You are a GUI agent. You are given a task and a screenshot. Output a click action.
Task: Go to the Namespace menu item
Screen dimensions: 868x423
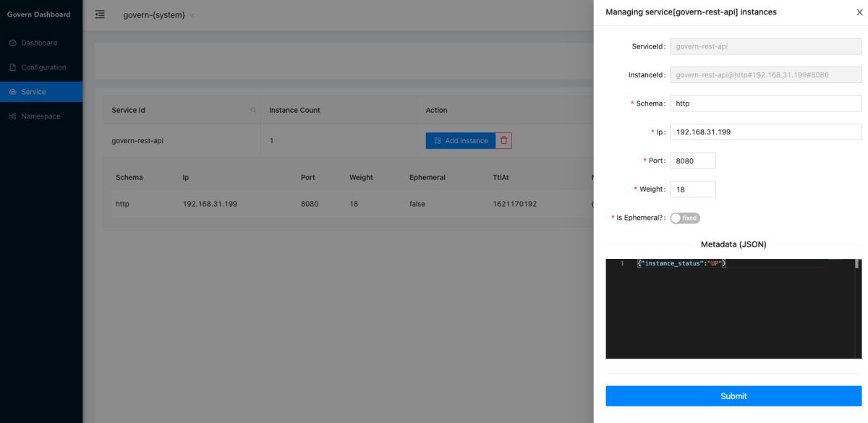41,116
